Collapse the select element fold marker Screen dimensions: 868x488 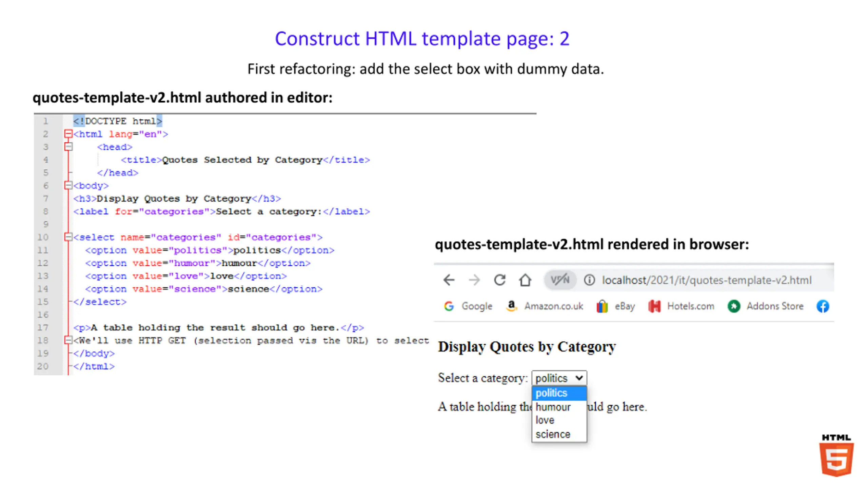click(x=68, y=237)
